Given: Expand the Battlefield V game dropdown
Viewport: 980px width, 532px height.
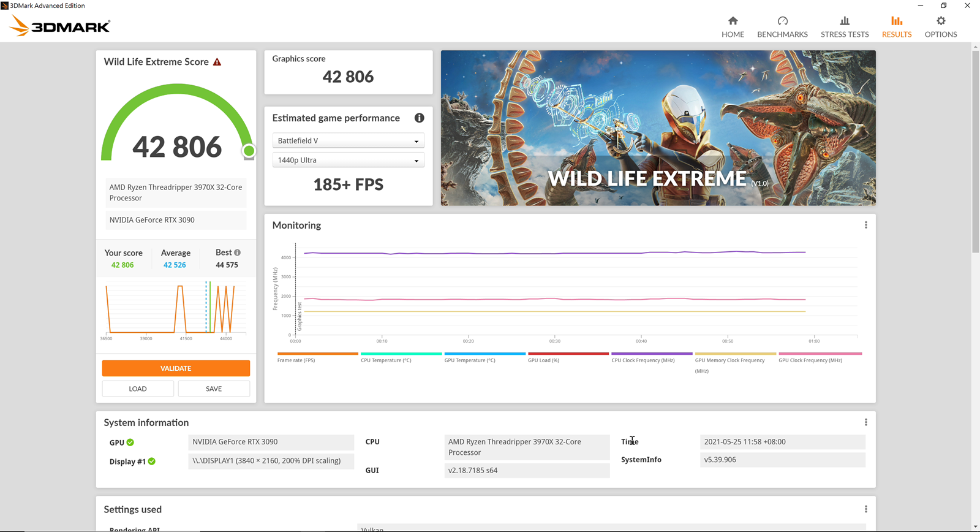Looking at the screenshot, I should (x=348, y=141).
